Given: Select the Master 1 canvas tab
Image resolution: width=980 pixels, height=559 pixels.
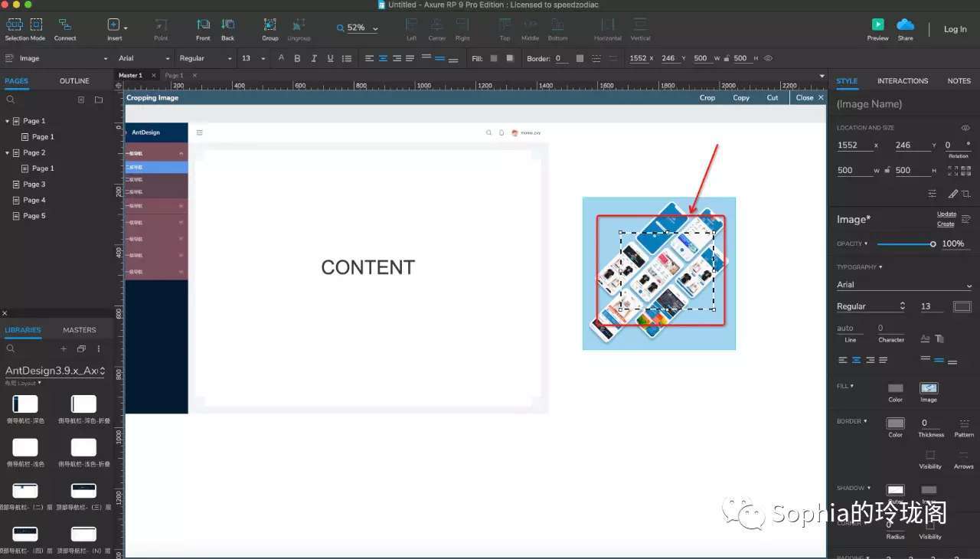Looking at the screenshot, I should tap(130, 75).
